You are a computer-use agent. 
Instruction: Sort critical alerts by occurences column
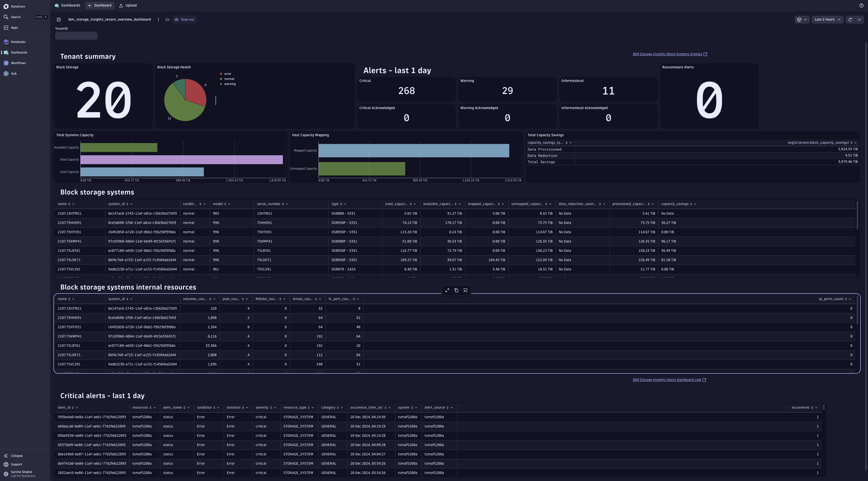click(812, 408)
